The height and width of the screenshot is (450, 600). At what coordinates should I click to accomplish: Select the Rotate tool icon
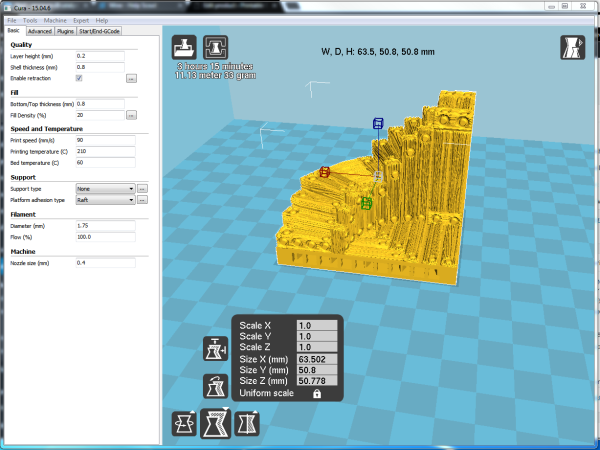(184, 424)
